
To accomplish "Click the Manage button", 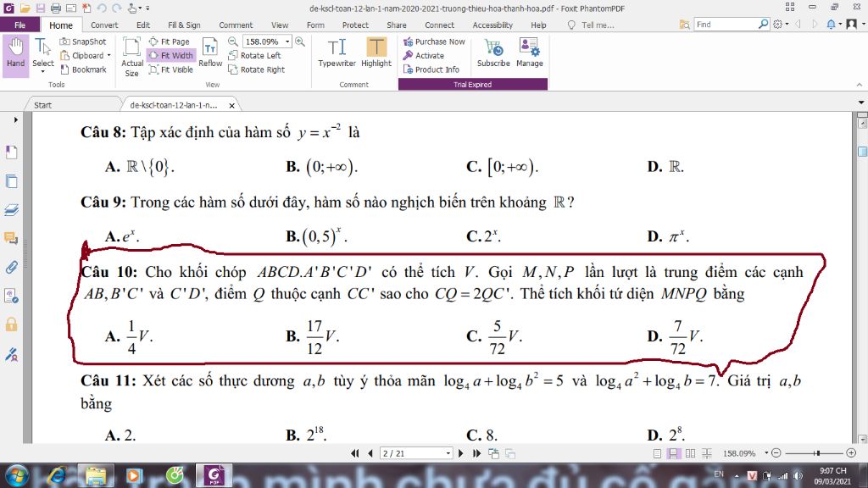I will click(529, 53).
